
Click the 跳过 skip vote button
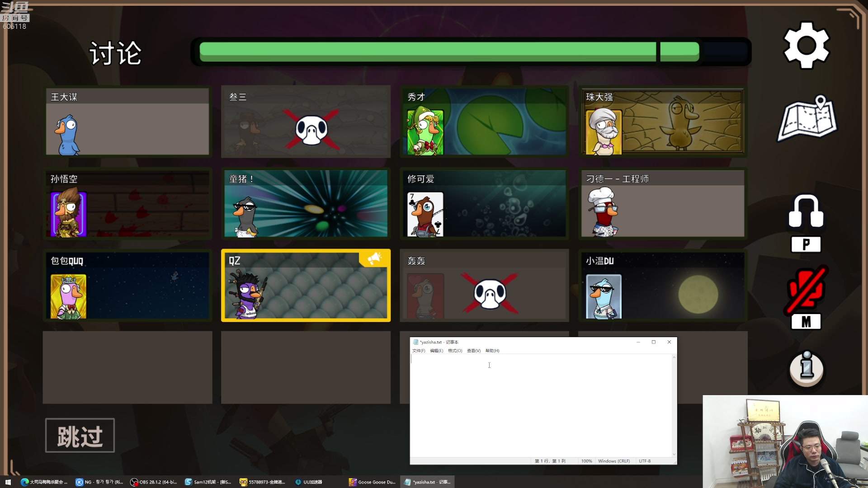[x=80, y=436]
